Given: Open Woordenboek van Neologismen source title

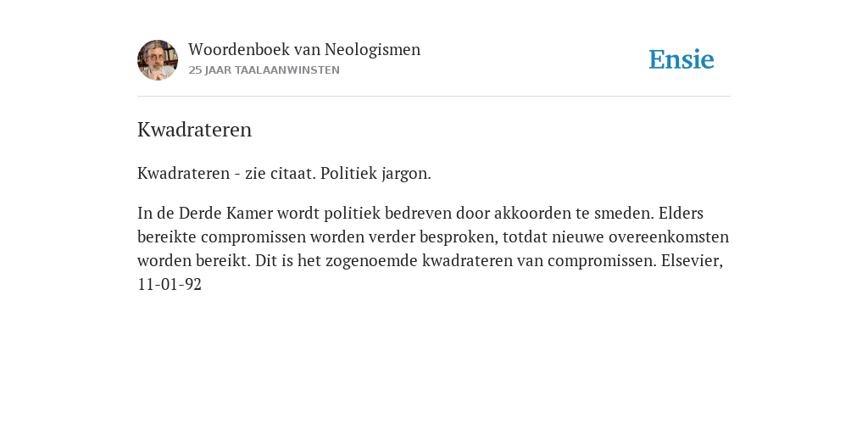Looking at the screenshot, I should pos(304,49).
